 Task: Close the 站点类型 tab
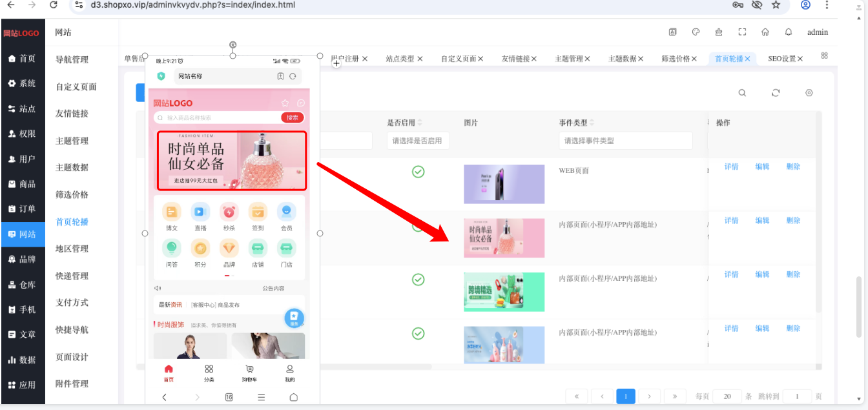420,59
